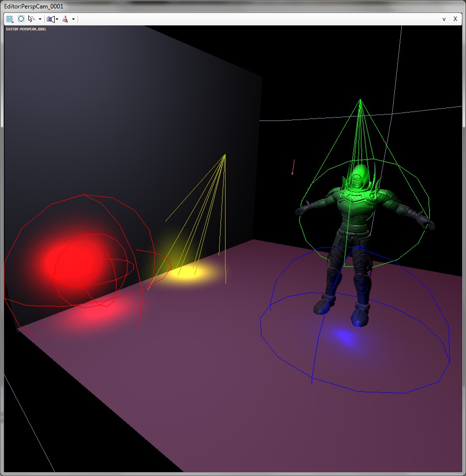
Task: Toggle the circle shading mode button
Action: click(21, 19)
